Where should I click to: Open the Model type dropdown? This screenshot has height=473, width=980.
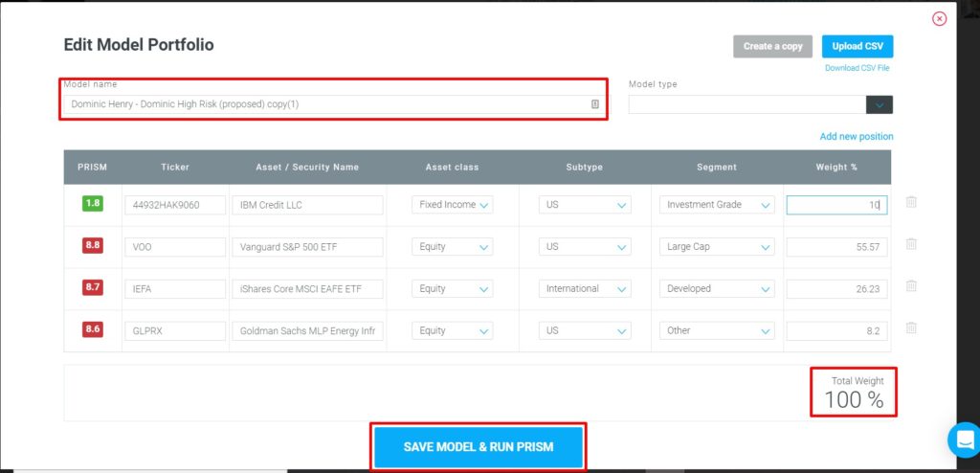tap(880, 104)
